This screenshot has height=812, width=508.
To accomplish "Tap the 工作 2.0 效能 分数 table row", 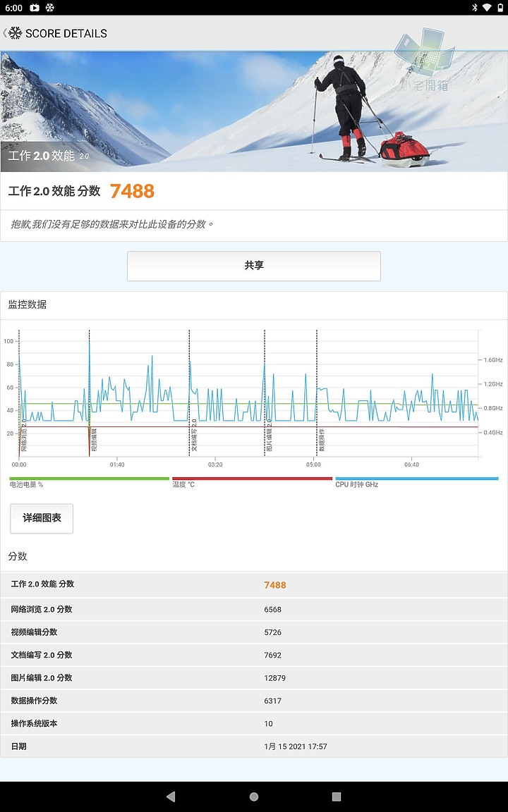I will (x=254, y=584).
